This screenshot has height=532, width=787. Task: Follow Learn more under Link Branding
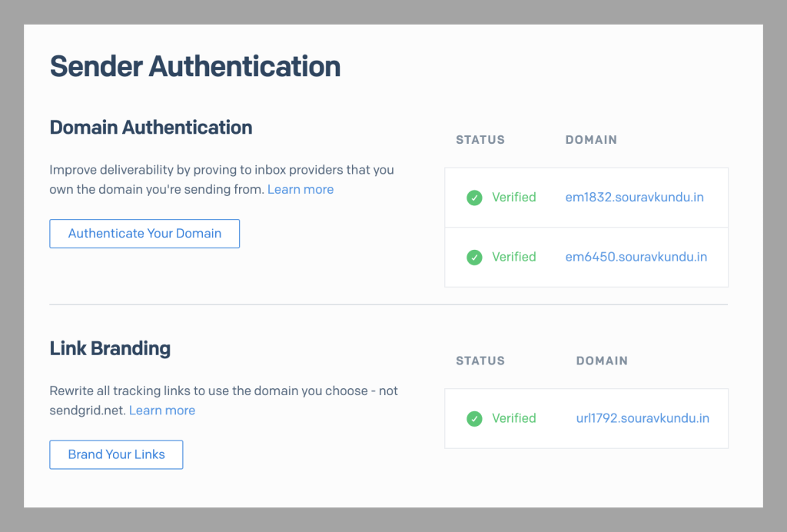[x=162, y=411]
